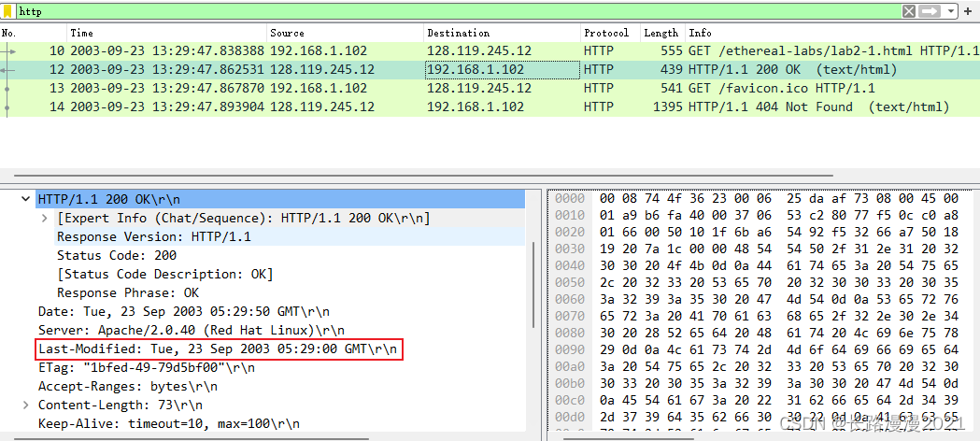The width and height of the screenshot is (980, 441).
Task: Click the display filter bookmark icon
Action: tap(7, 11)
